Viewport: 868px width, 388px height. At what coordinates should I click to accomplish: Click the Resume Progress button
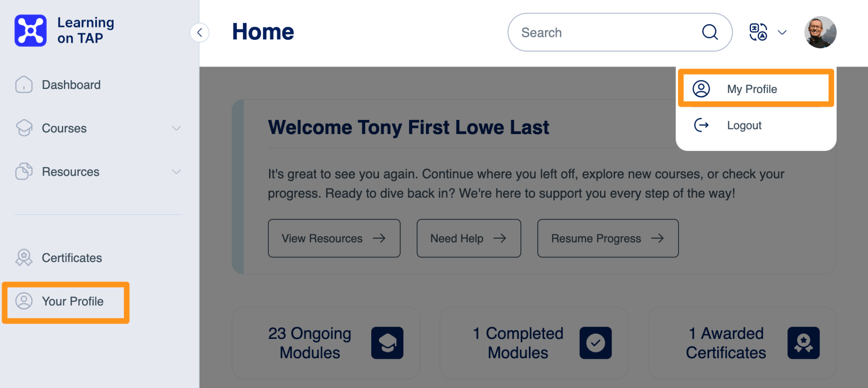pos(608,238)
